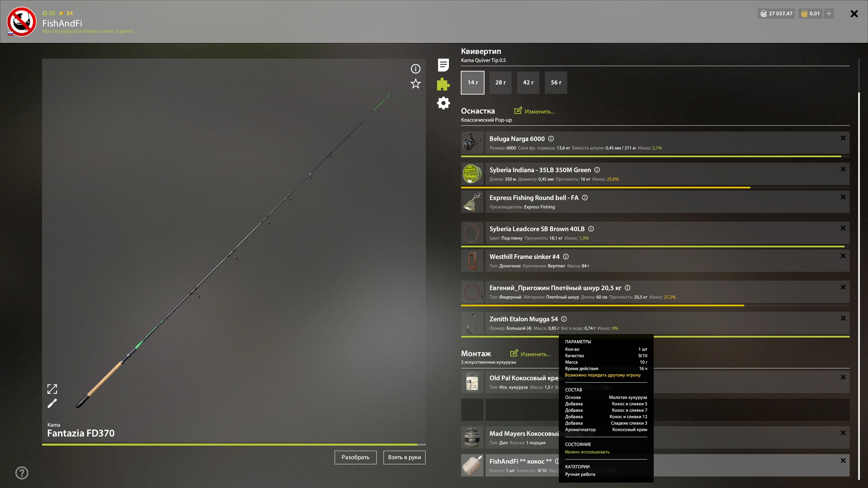Click the Westhill Frame sinker thumbnail

tap(472, 261)
